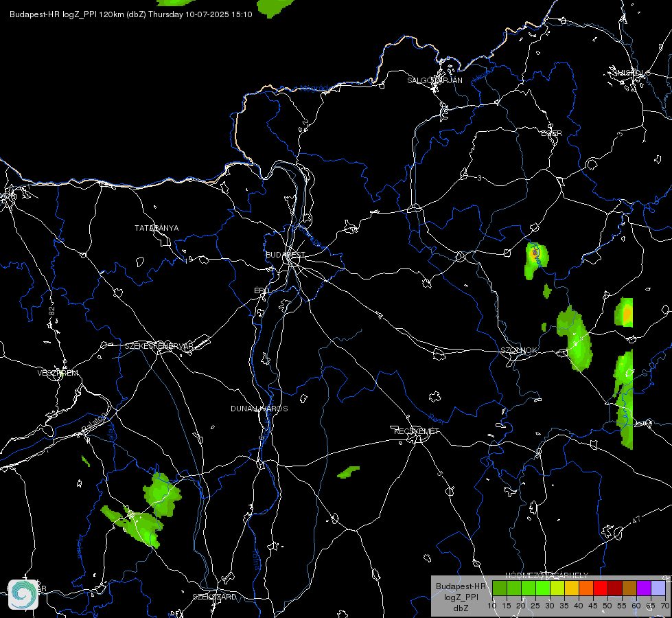Select the 55–60 dBZ brown legend swatch
The image size is (672, 618).
coord(629,588)
